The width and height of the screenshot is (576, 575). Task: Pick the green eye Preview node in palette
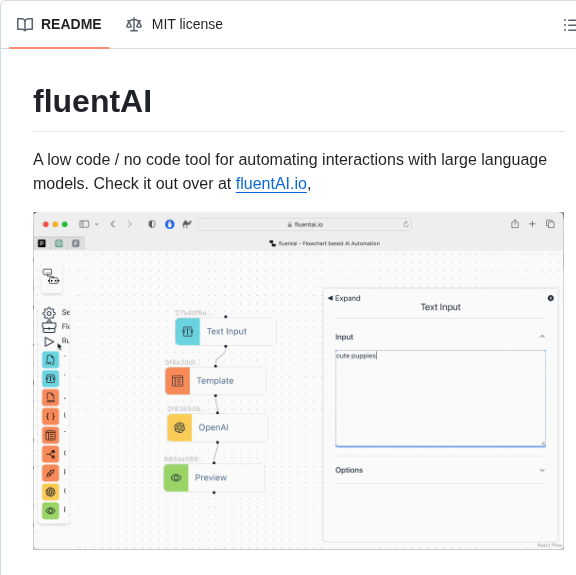[x=50, y=511]
